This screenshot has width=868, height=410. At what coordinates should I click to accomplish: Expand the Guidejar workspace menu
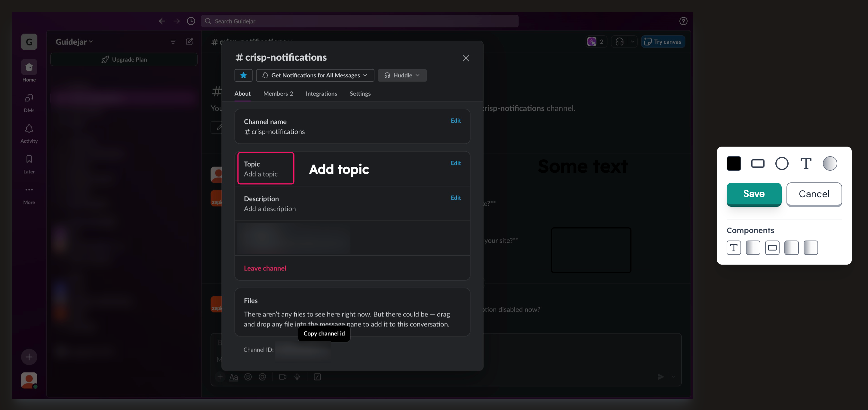click(74, 42)
